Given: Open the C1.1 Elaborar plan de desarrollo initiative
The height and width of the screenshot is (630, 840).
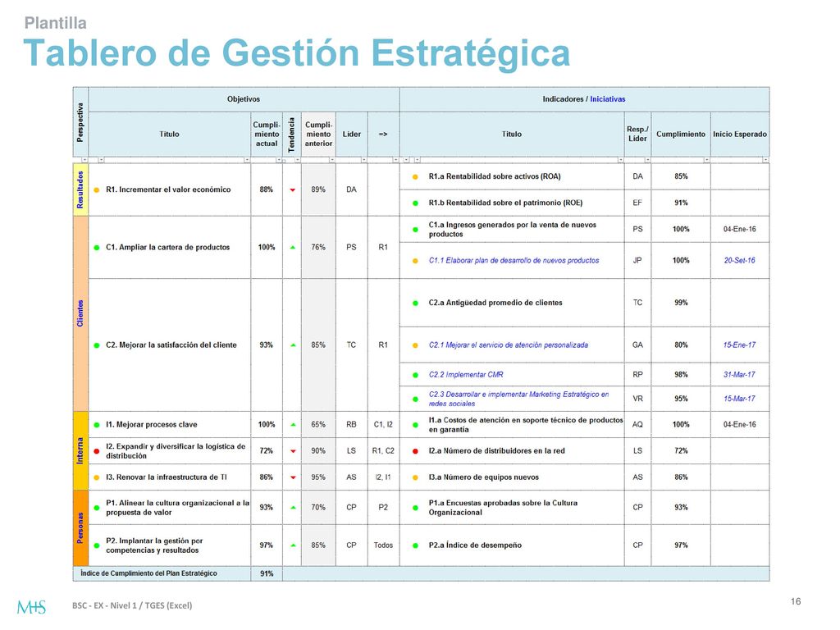Looking at the screenshot, I should 514,260.
